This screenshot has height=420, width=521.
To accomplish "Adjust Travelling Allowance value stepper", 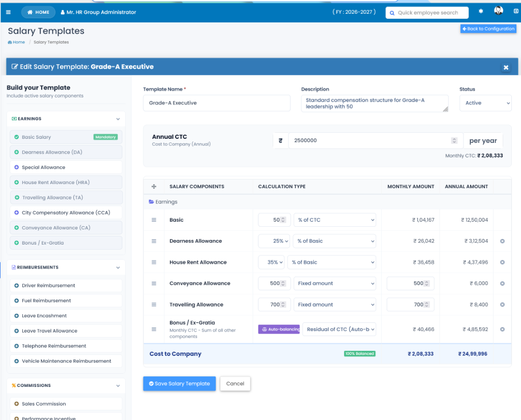I will 283,305.
